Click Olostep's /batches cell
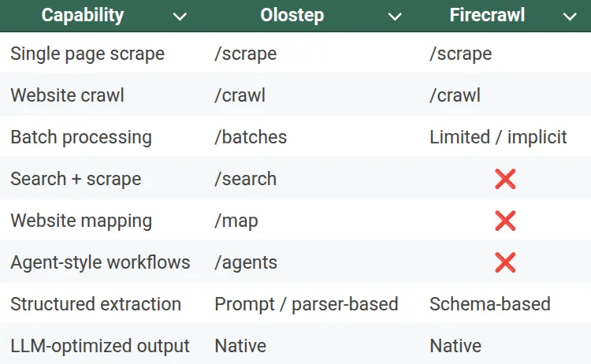The width and height of the screenshot is (591, 364). 251,137
